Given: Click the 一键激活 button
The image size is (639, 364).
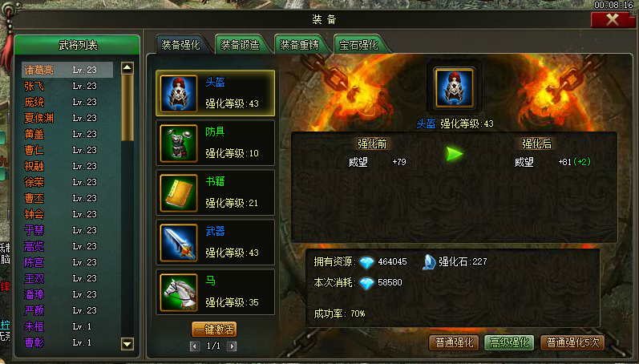Looking at the screenshot, I should pos(214,330).
